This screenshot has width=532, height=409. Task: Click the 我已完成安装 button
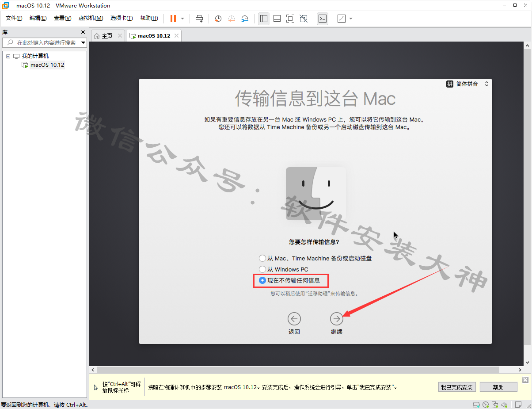point(456,387)
